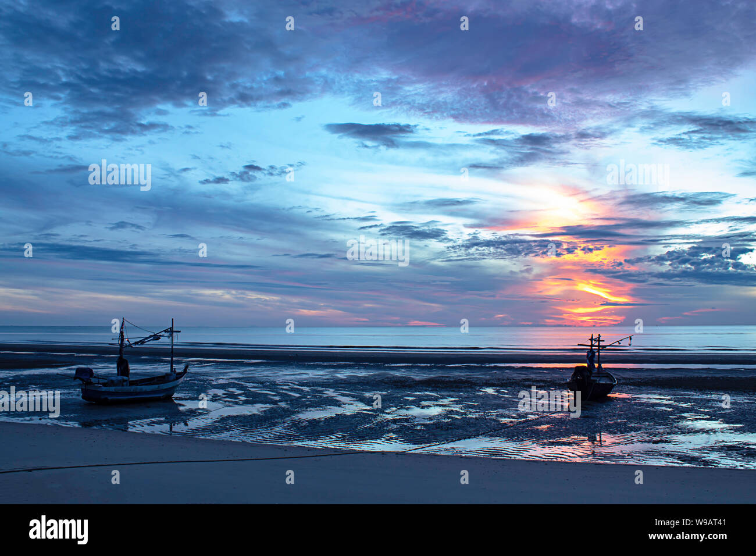Click the bright sun glow behind the clouds
This screenshot has width=756, height=556.
[x=561, y=207]
